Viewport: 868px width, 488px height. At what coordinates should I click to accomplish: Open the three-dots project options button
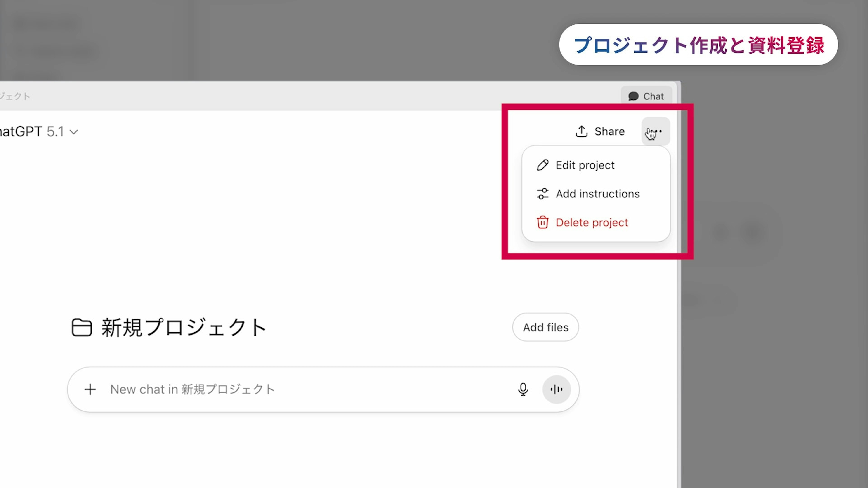656,131
